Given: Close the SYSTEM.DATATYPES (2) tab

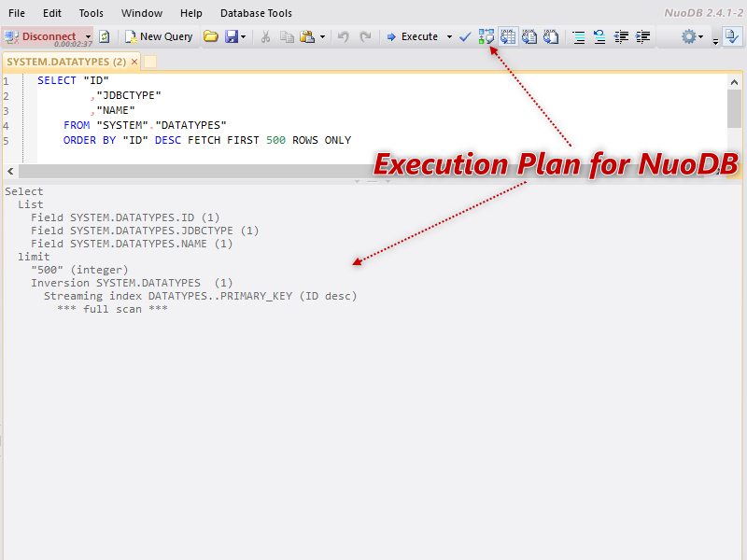Looking at the screenshot, I should 134,62.
